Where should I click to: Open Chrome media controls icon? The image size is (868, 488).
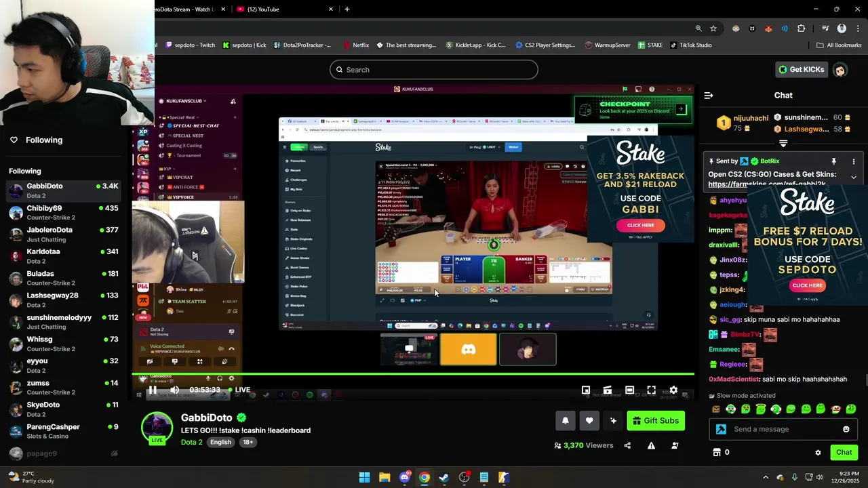pos(825,28)
